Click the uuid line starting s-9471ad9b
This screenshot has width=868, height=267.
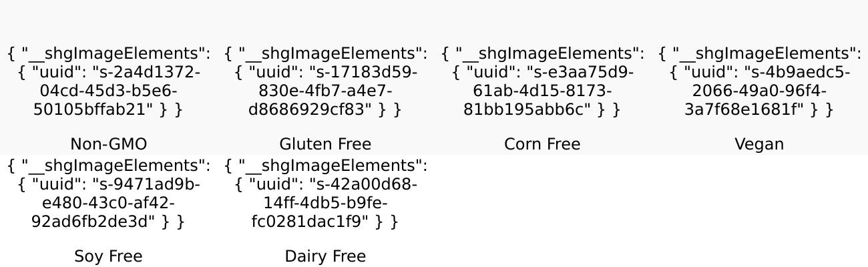[x=108, y=184]
